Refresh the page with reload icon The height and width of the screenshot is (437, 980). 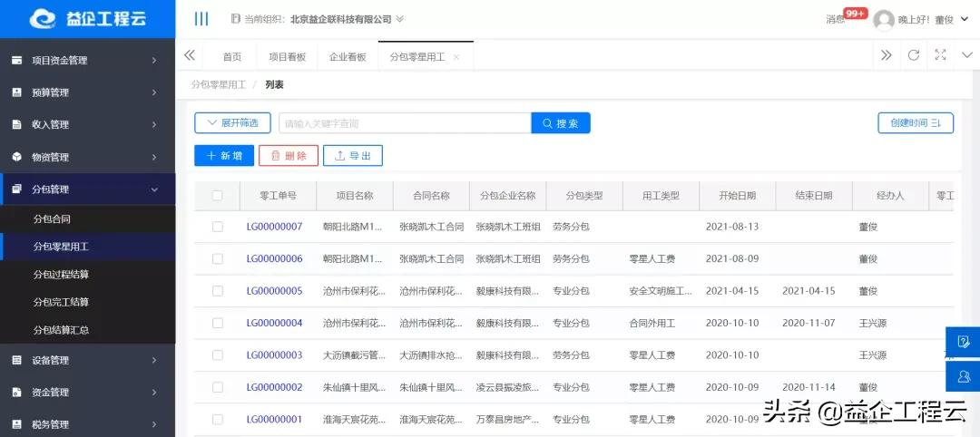pyautogui.click(x=913, y=55)
